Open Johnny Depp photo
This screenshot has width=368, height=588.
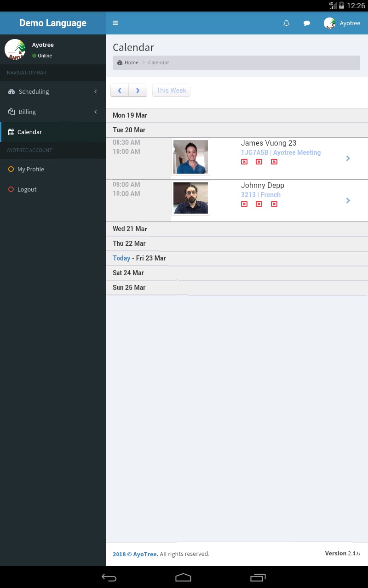tap(190, 198)
